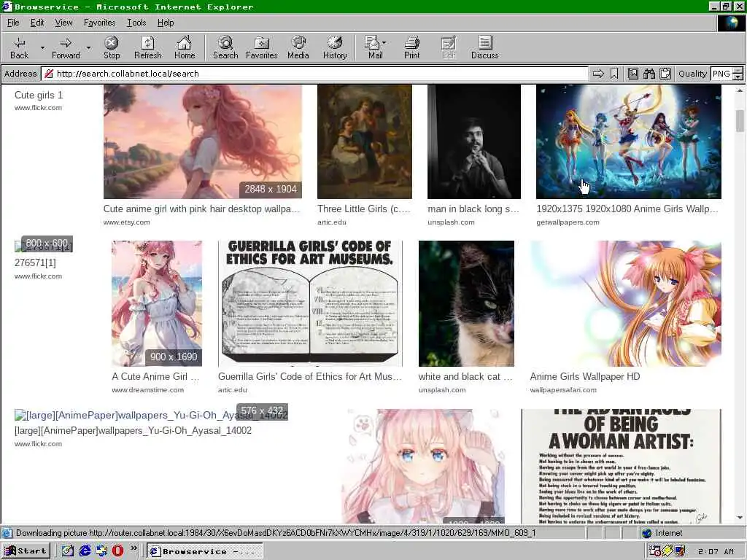Image resolution: width=747 pixels, height=560 pixels.
Task: Print the current page
Action: [412, 47]
